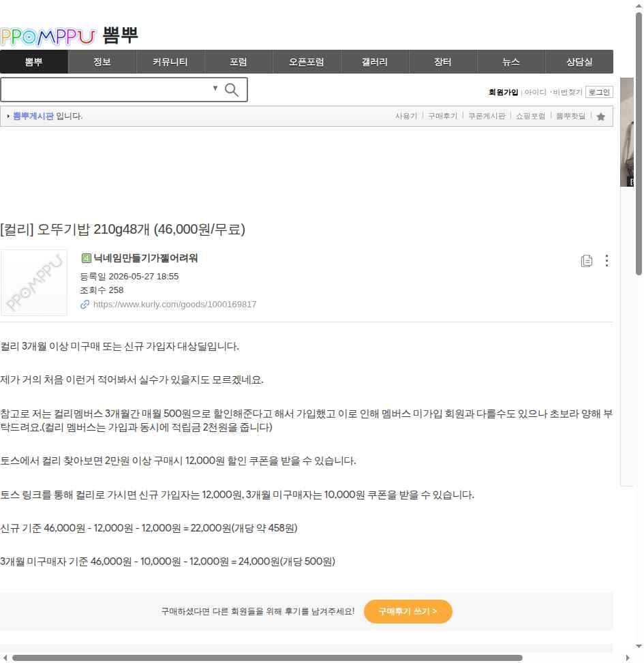Go to the 구매후기 board

tap(442, 116)
